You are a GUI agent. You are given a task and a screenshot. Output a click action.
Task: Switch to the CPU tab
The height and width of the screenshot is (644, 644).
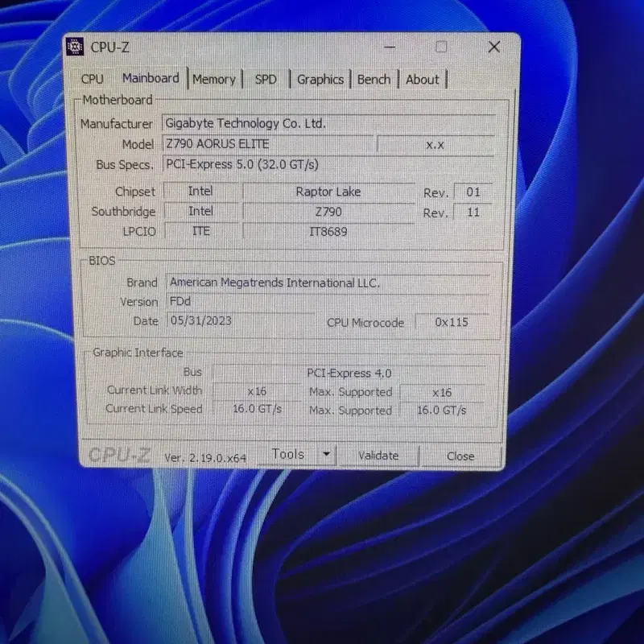pos(92,79)
